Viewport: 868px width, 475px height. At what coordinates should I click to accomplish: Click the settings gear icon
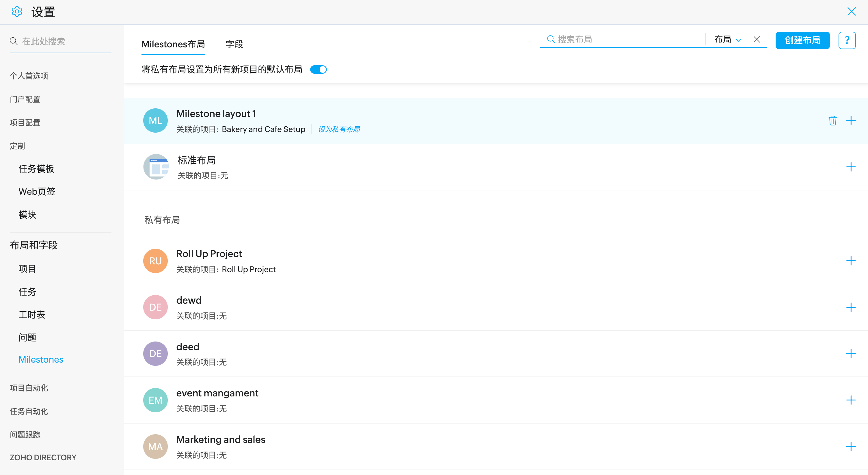[17, 12]
